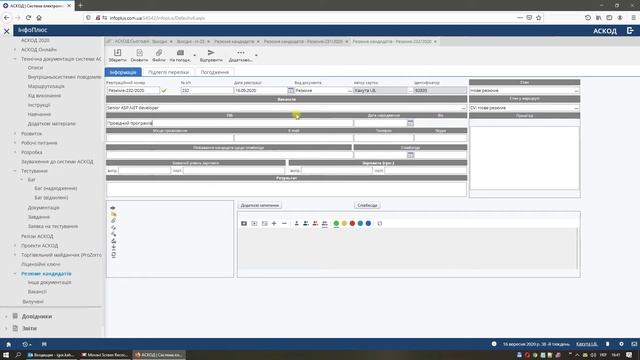Screen dimensions: 640x360
Task: Select the green color dot
Action: tap(336, 223)
